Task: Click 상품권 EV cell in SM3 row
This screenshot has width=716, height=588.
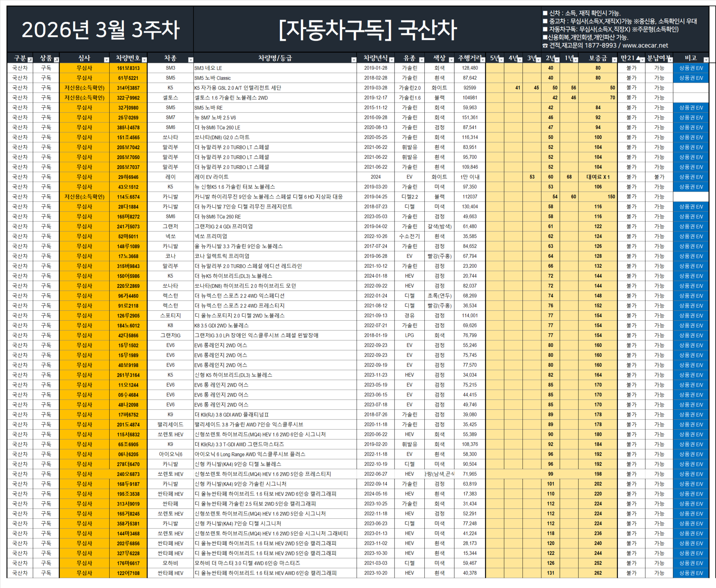Action: point(691,68)
